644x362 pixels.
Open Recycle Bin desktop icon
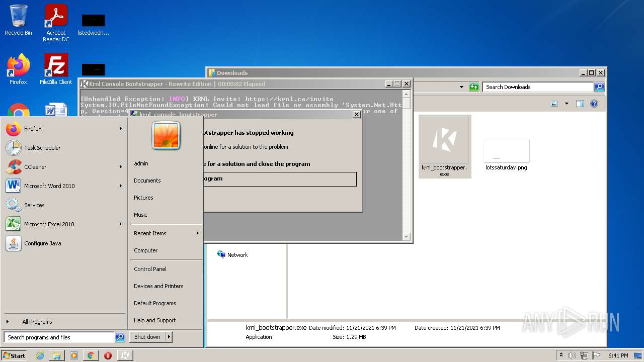[x=18, y=20]
